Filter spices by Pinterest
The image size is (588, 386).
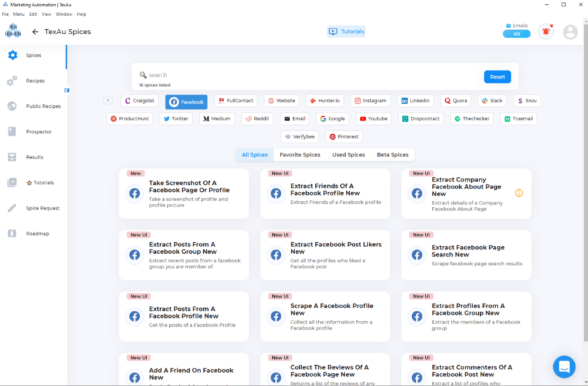coord(344,136)
